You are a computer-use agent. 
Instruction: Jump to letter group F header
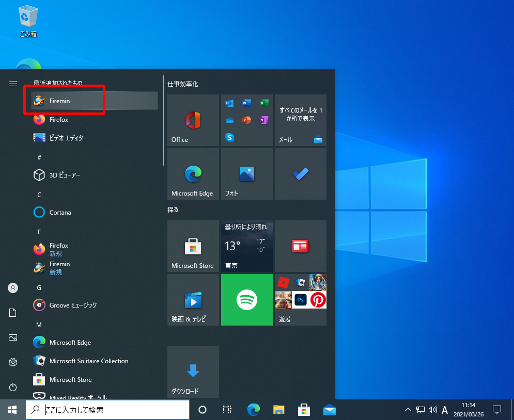pos(39,232)
